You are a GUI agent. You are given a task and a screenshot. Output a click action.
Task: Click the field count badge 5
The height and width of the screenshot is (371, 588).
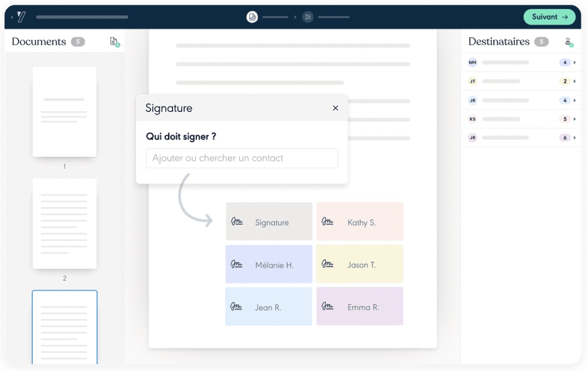click(x=565, y=119)
